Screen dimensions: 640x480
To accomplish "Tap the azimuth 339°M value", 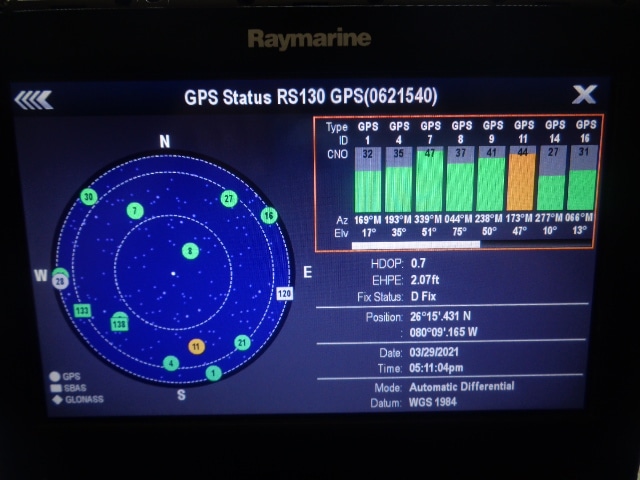I will pos(428,219).
